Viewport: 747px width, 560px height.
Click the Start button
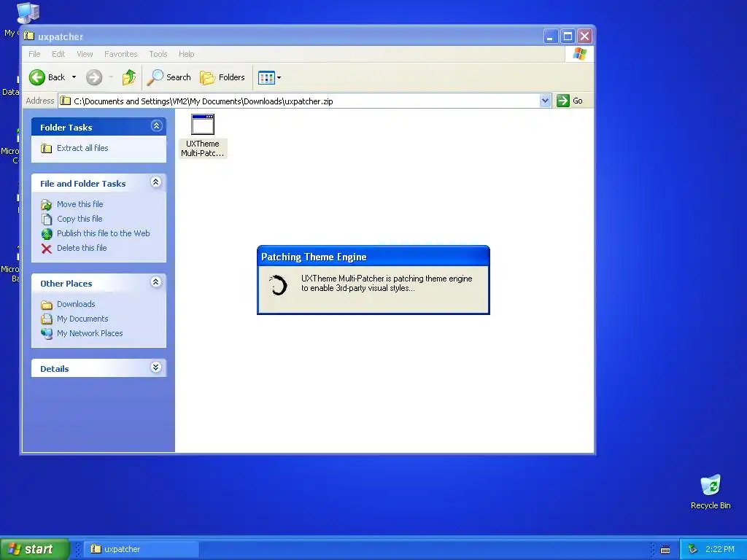(x=34, y=549)
